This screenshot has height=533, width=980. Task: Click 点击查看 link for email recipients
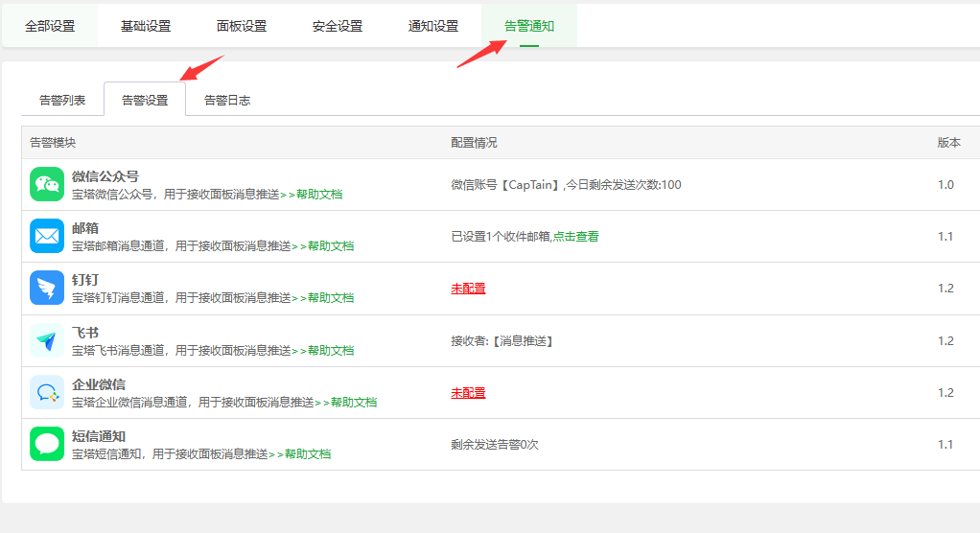[x=575, y=236]
